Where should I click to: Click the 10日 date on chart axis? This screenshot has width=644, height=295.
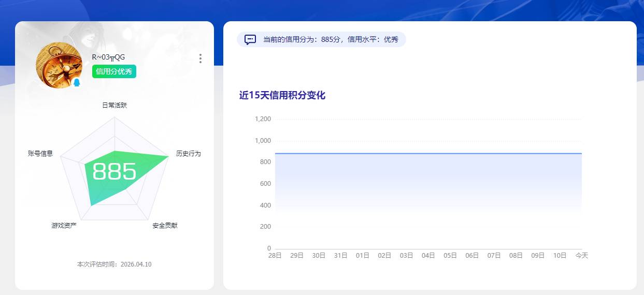pos(560,256)
